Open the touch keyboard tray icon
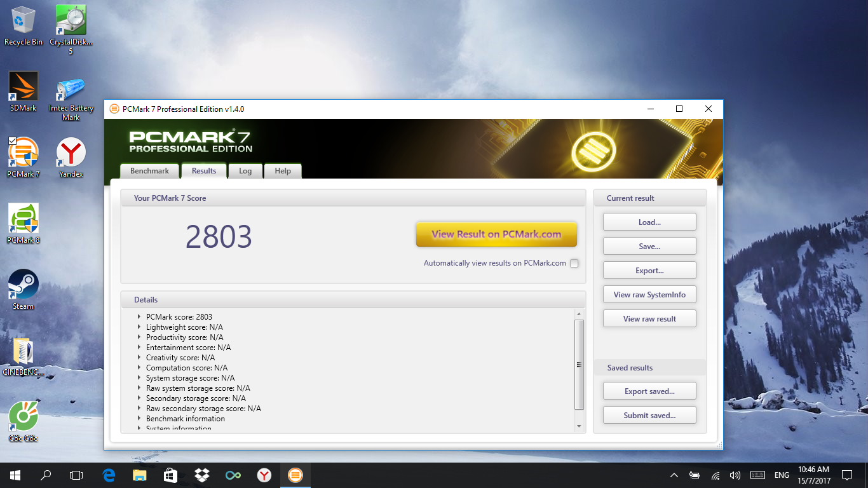The height and width of the screenshot is (488, 868). pyautogui.click(x=757, y=475)
